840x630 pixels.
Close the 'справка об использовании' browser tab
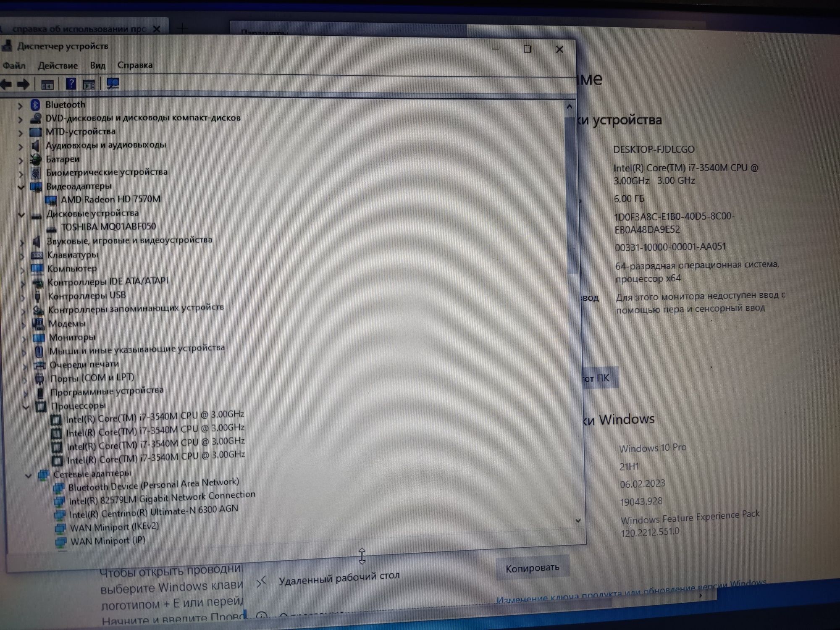coord(157,29)
